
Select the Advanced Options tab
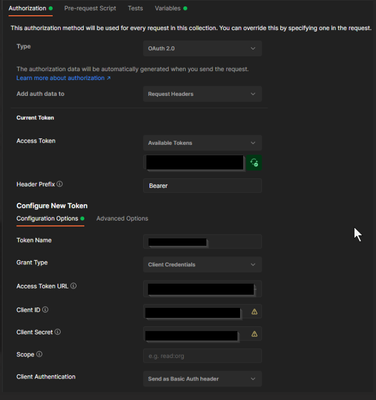[122, 219]
